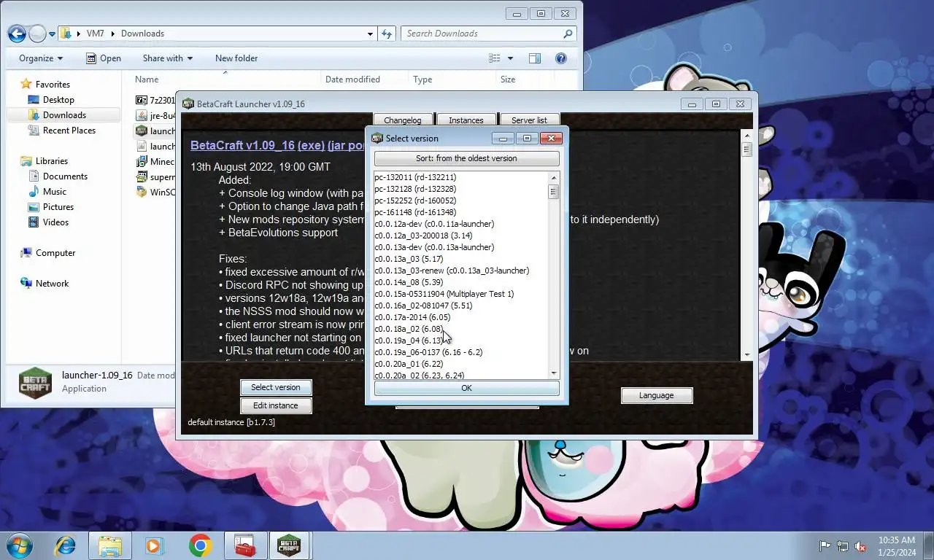The image size is (934, 560).
Task: Open Windows Explorer from the taskbar
Action: 110,545
